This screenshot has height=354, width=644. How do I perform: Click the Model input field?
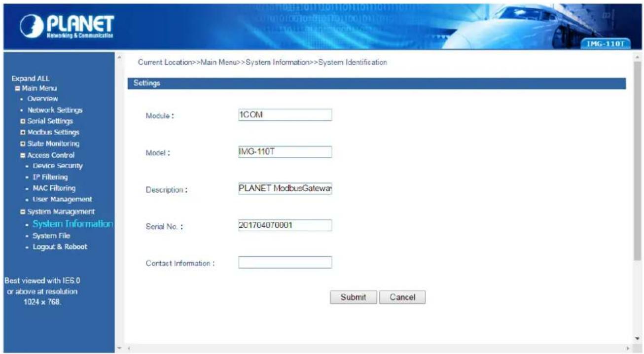[x=285, y=152]
